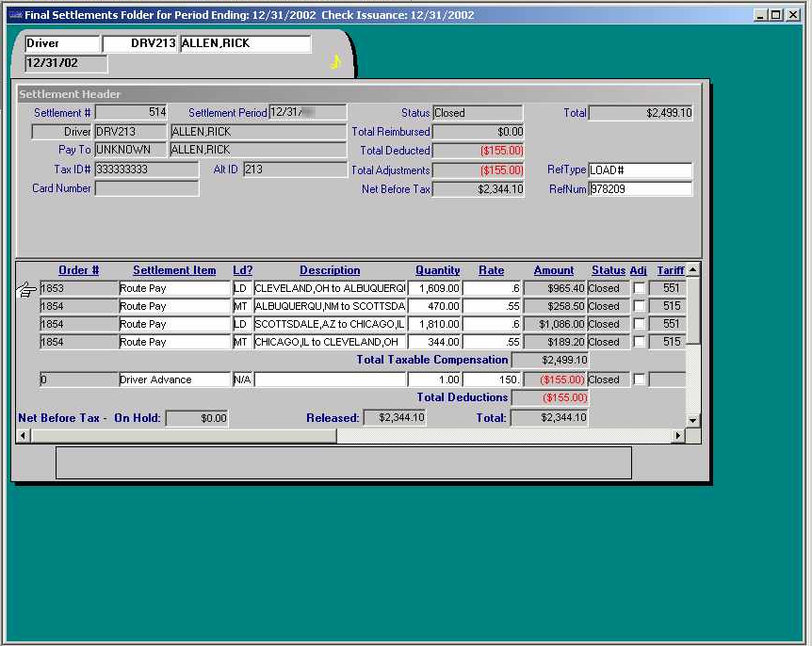This screenshot has height=646, width=812.
Task: Click the horizontal scroll left arrow
Action: click(23, 436)
